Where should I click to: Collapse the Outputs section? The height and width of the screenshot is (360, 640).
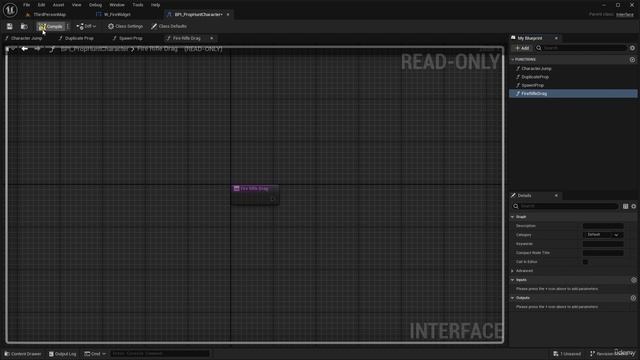pos(513,298)
